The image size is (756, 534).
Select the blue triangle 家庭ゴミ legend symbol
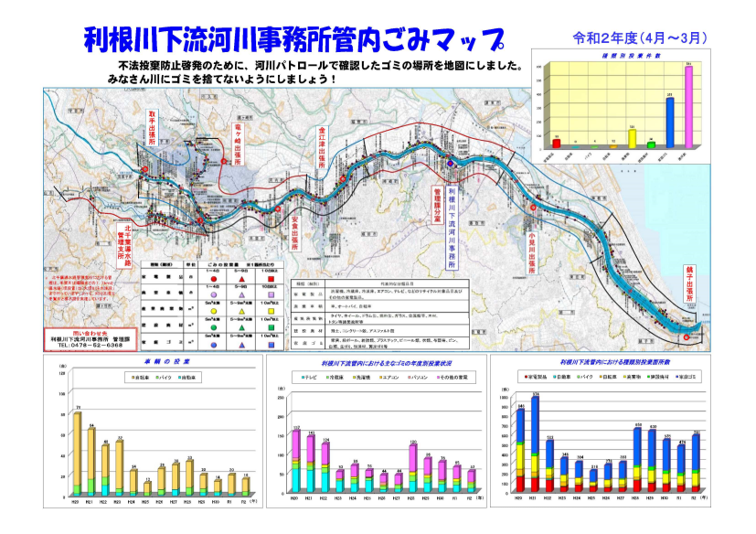pos(242,345)
